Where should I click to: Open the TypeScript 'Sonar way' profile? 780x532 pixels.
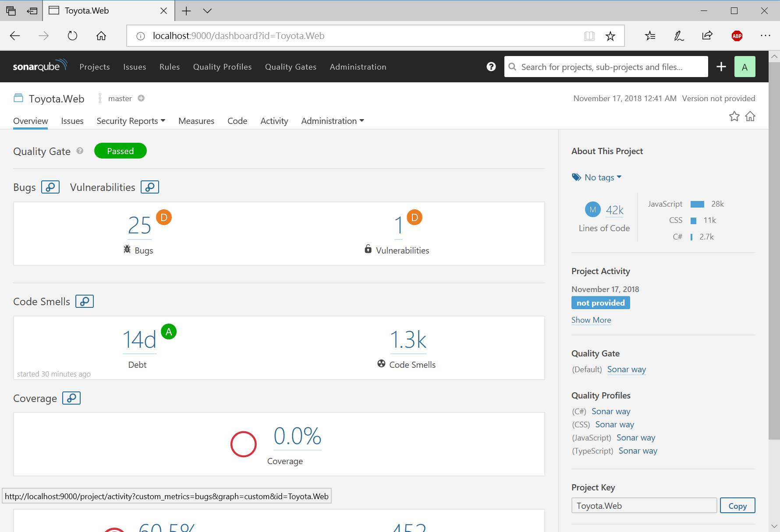click(x=638, y=451)
